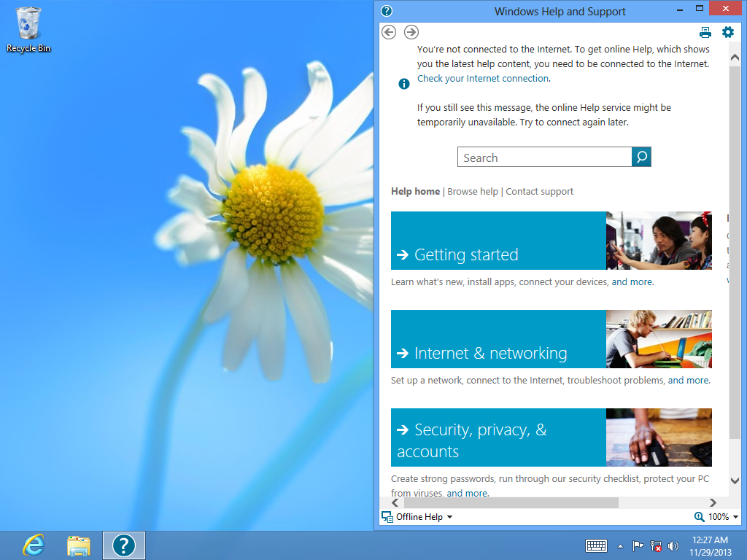The image size is (747, 560).
Task: Click the Internet & networking photo thumbnail
Action: (x=659, y=339)
